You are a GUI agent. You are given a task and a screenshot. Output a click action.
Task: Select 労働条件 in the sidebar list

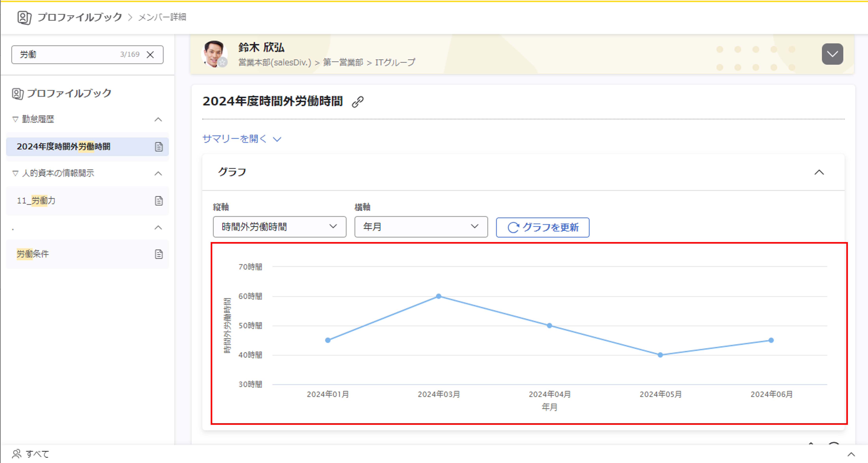pos(33,254)
